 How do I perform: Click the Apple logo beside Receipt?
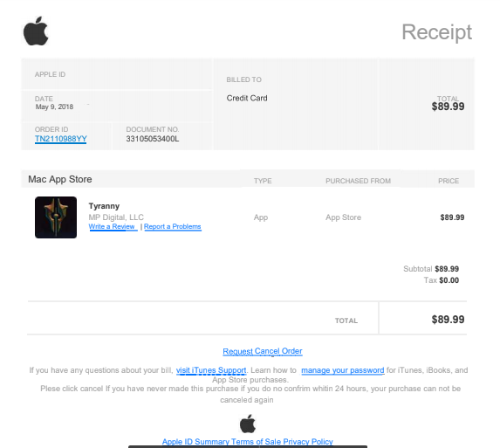[36, 31]
